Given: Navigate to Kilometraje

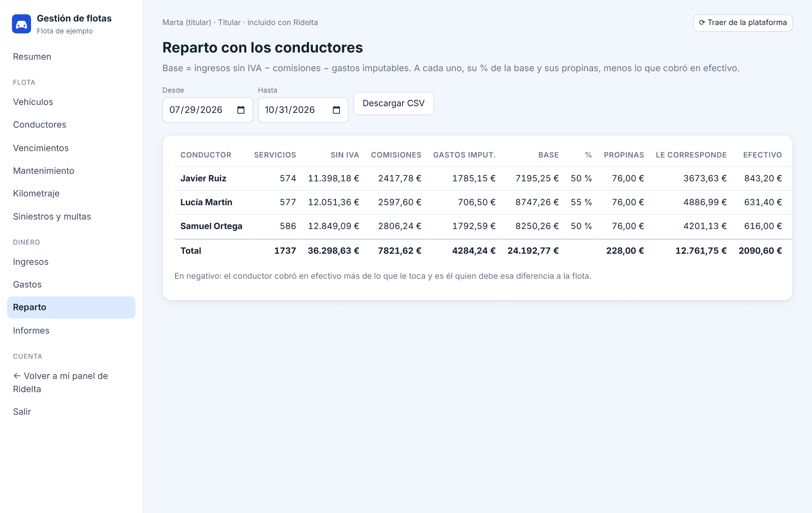Looking at the screenshot, I should coord(36,194).
